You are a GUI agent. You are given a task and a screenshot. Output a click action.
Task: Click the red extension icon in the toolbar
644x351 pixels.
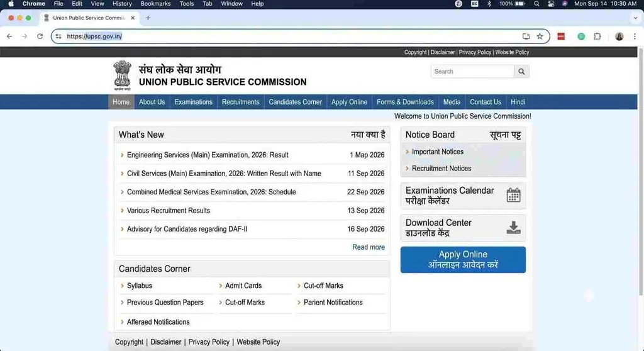pos(561,36)
